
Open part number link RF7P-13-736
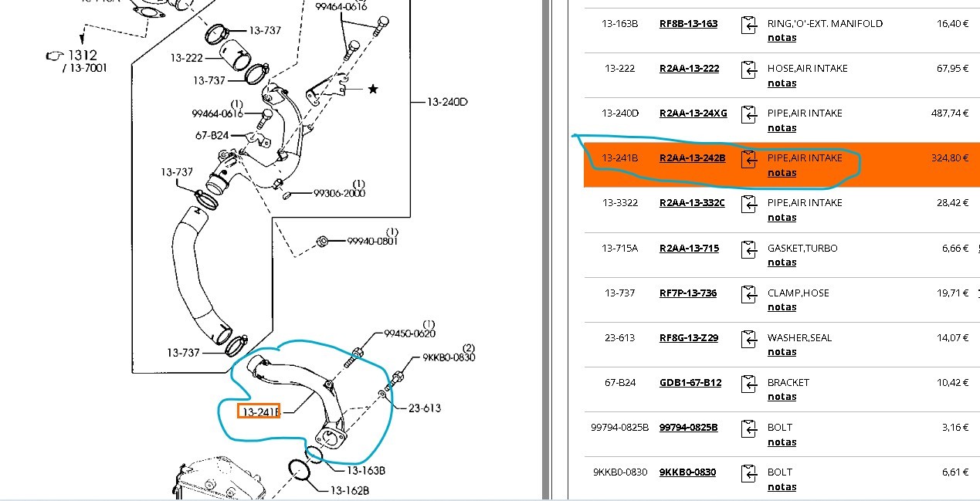click(x=687, y=293)
